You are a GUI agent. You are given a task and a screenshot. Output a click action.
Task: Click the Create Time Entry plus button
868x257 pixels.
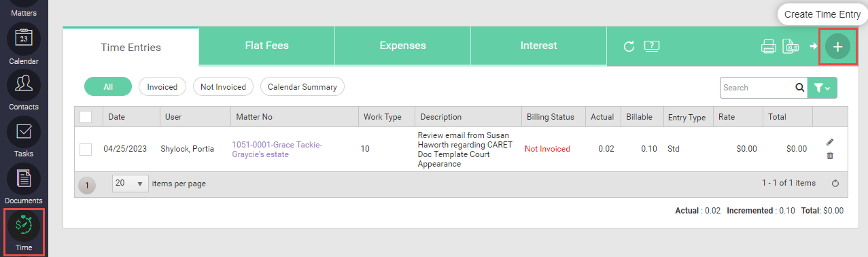[837, 47]
